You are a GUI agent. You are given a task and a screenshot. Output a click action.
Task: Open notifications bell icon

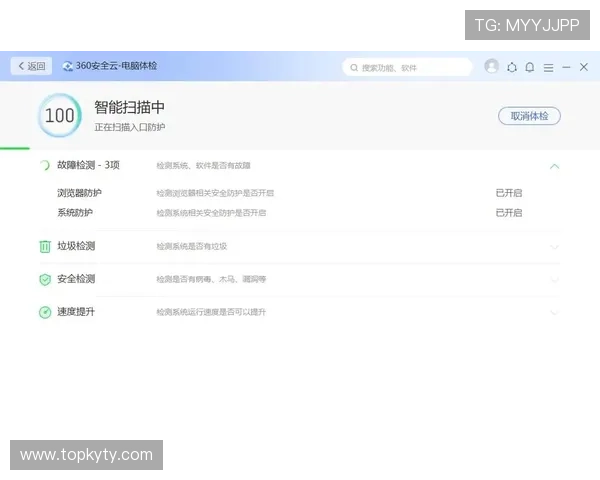[530, 67]
